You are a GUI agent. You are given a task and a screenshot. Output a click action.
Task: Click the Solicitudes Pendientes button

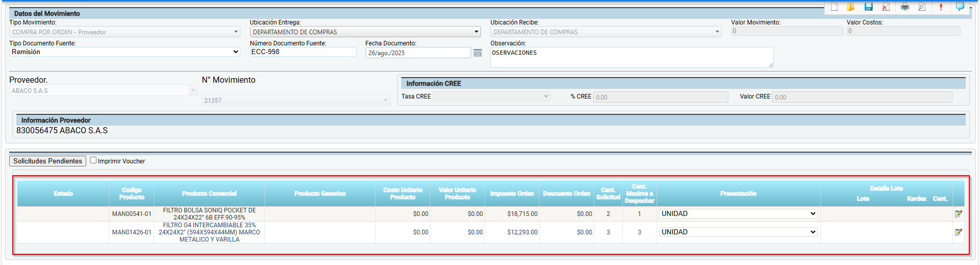47,161
